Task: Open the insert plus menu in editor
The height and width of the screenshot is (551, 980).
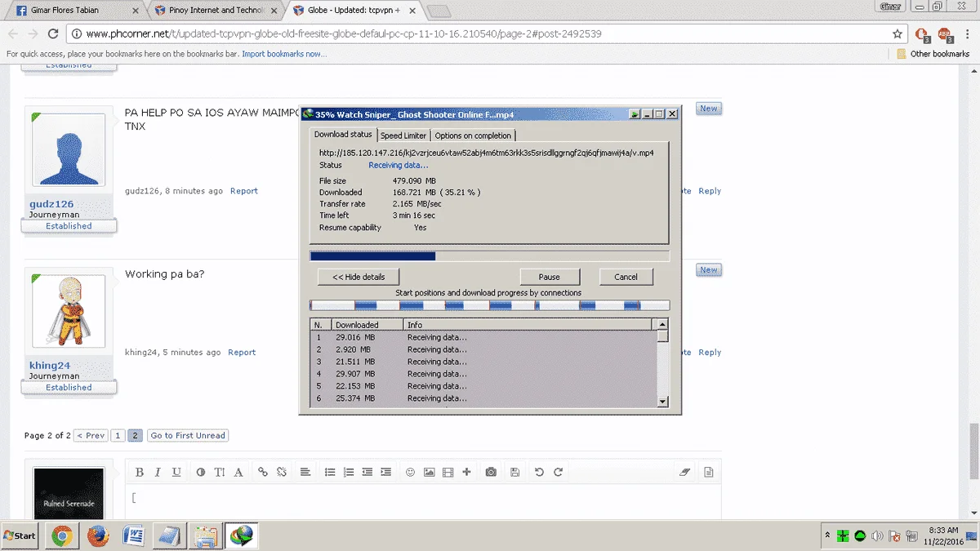Action: pos(466,472)
